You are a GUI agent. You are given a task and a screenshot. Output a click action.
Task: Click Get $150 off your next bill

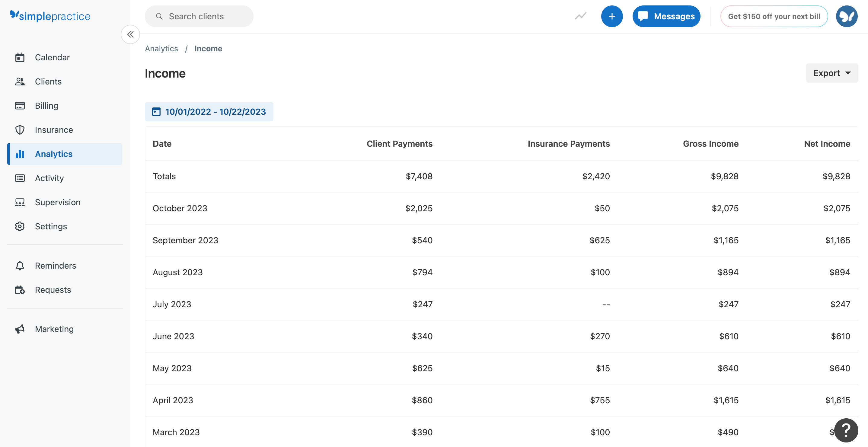click(x=774, y=16)
